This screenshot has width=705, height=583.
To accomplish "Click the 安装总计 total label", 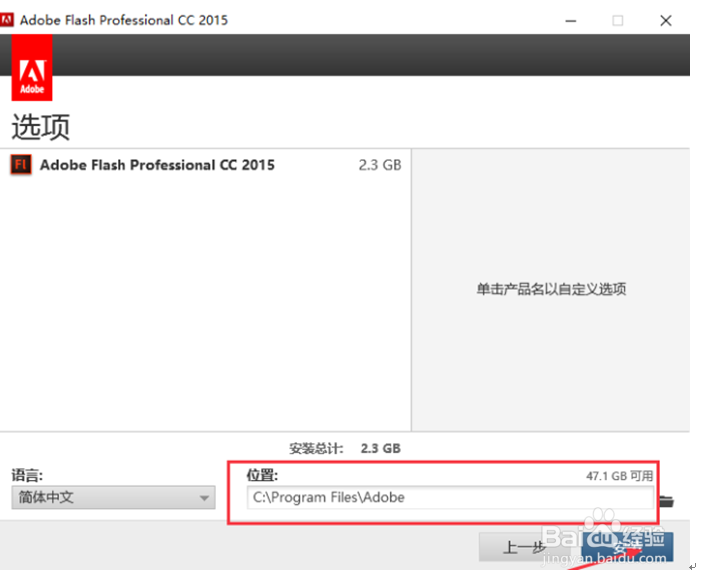I will click(316, 448).
